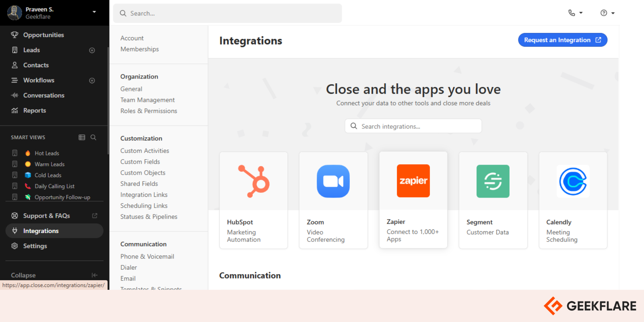Click the Cold Leads ice cube icon
The height and width of the screenshot is (322, 644).
[x=28, y=175]
